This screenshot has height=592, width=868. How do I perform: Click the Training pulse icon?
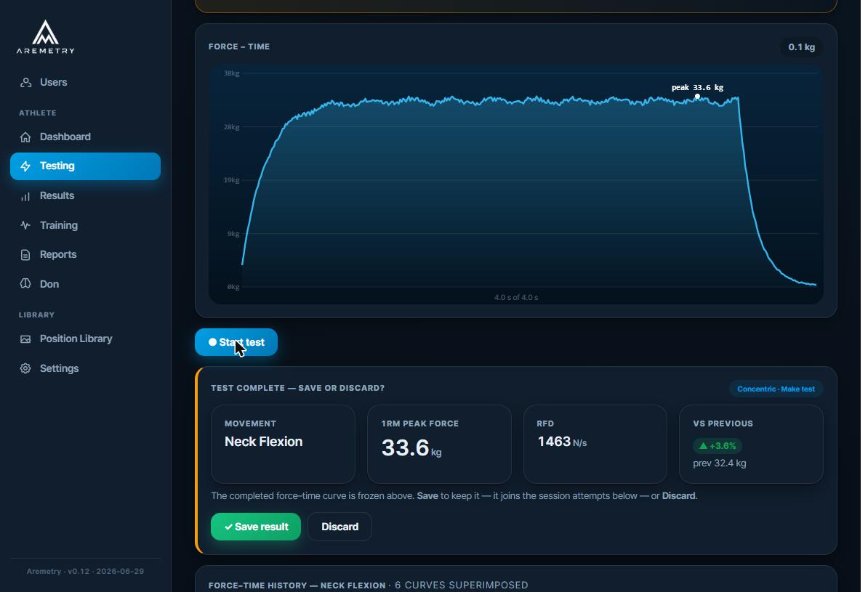pyautogui.click(x=25, y=225)
